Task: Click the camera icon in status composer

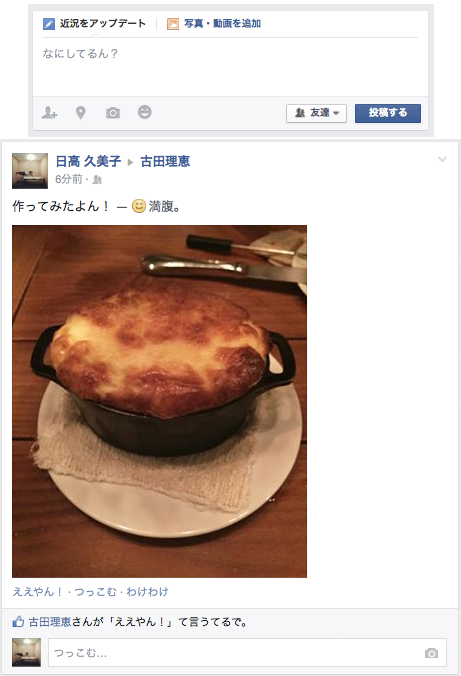Action: 113,113
